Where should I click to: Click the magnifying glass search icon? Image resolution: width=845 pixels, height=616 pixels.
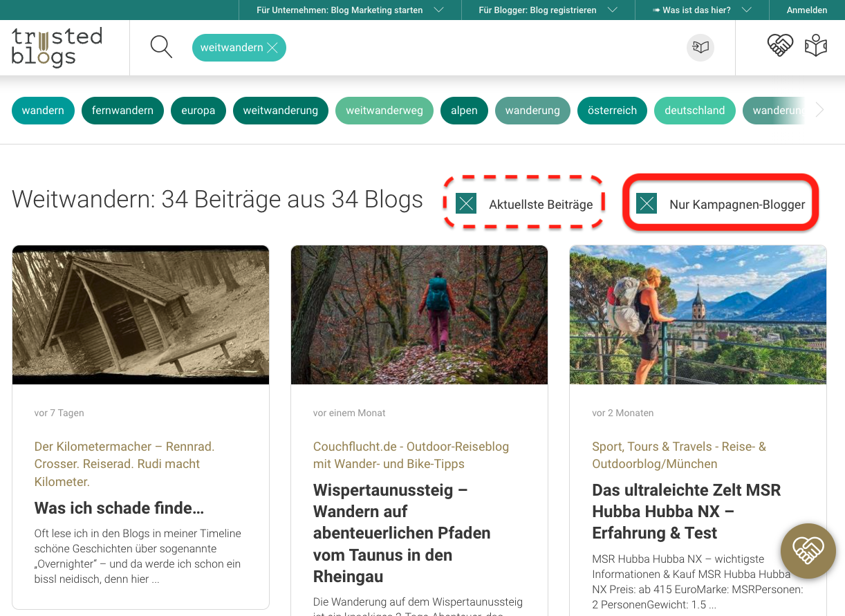[x=161, y=47]
